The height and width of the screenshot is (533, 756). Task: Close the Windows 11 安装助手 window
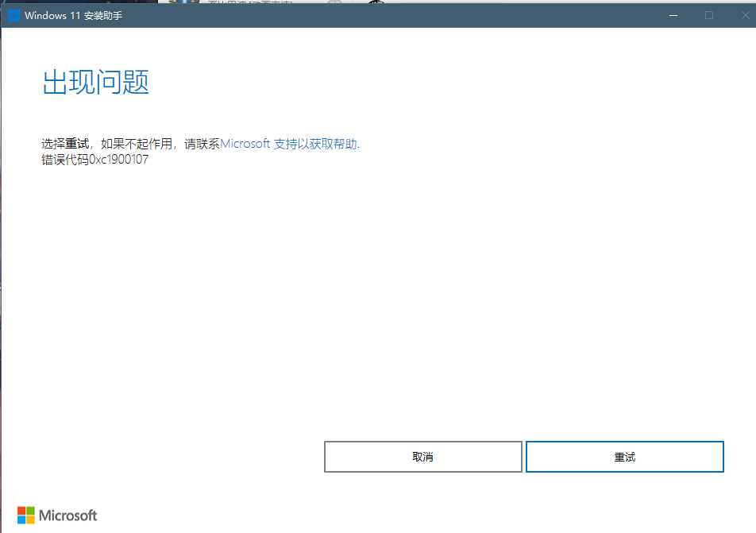745,15
